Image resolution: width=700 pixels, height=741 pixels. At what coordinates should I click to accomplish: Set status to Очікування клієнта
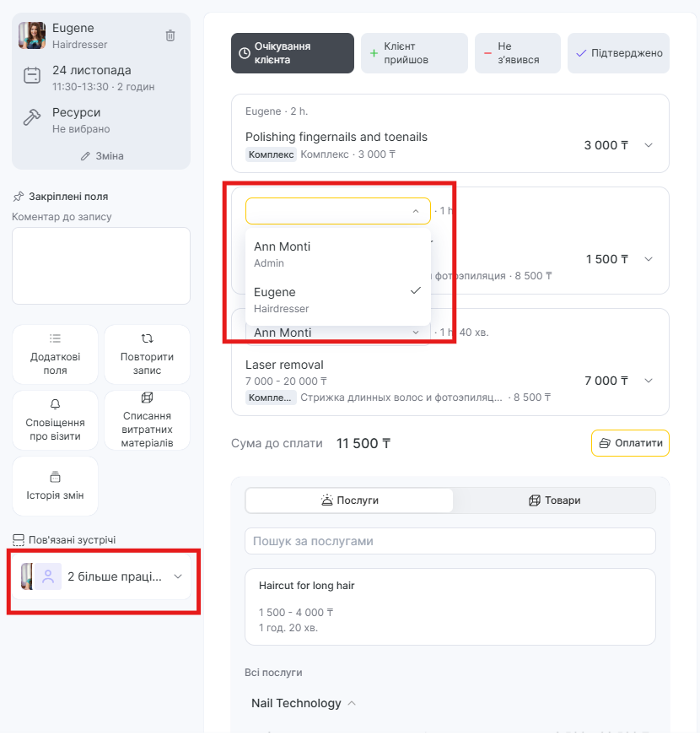tap(293, 53)
